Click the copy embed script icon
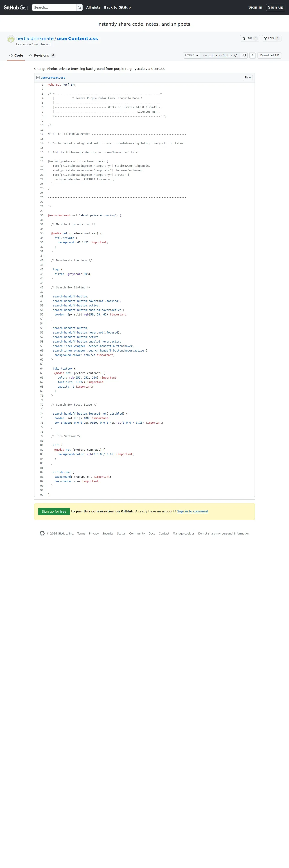 click(x=244, y=55)
